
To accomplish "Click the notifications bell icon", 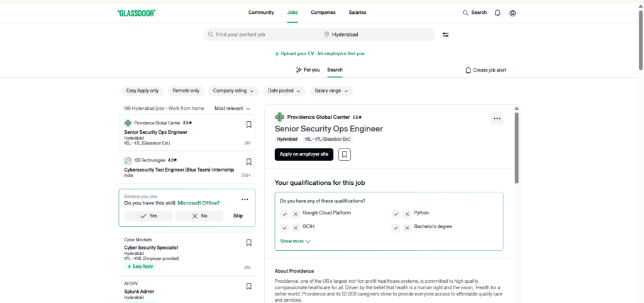I will 497,13.
